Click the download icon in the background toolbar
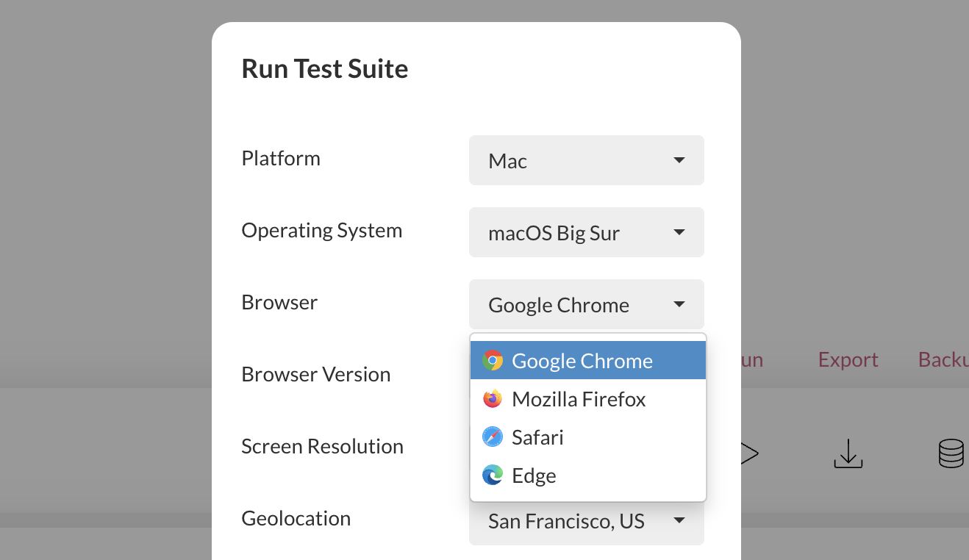The width and height of the screenshot is (969, 560). 848,454
